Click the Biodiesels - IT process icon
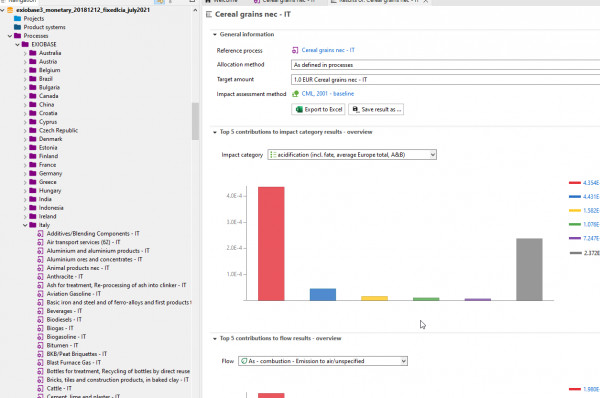 point(40,320)
